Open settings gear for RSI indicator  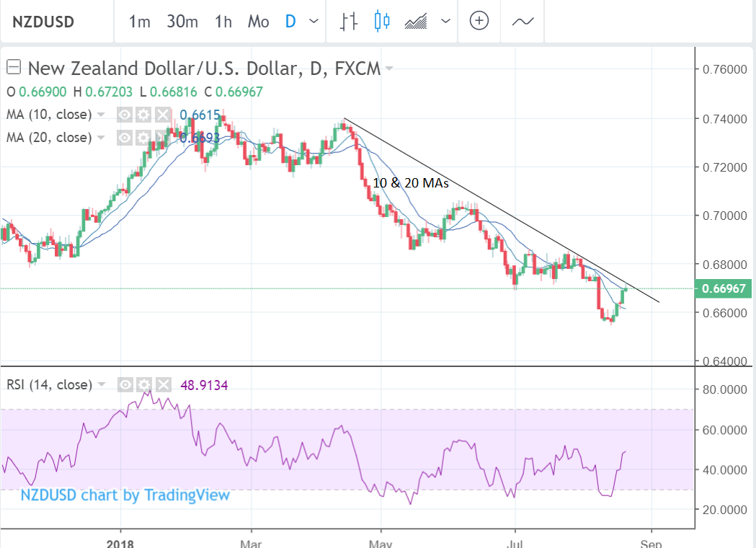(x=143, y=385)
